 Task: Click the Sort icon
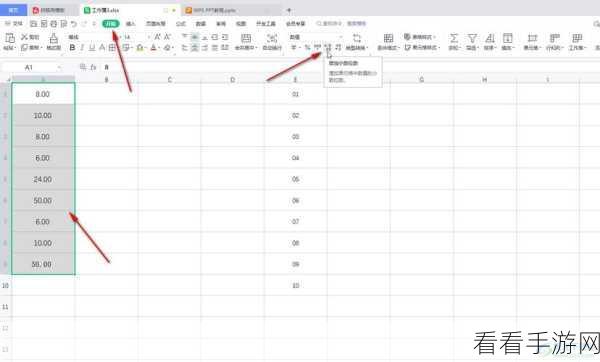click(x=489, y=38)
